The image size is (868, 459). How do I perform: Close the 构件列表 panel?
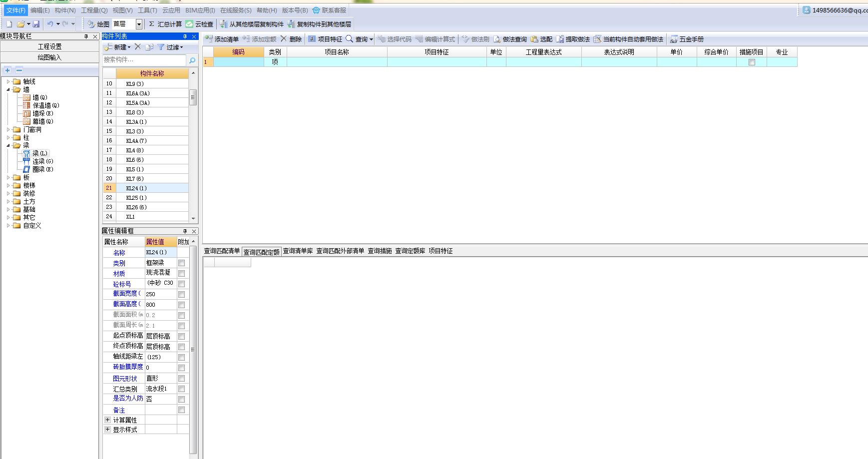coord(194,36)
